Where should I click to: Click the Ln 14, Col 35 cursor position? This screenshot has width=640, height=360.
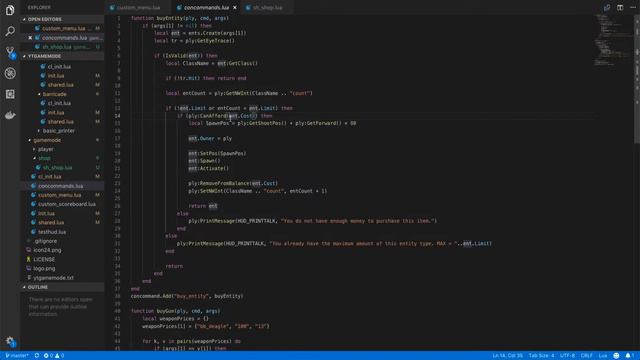pyautogui.click(x=507, y=356)
